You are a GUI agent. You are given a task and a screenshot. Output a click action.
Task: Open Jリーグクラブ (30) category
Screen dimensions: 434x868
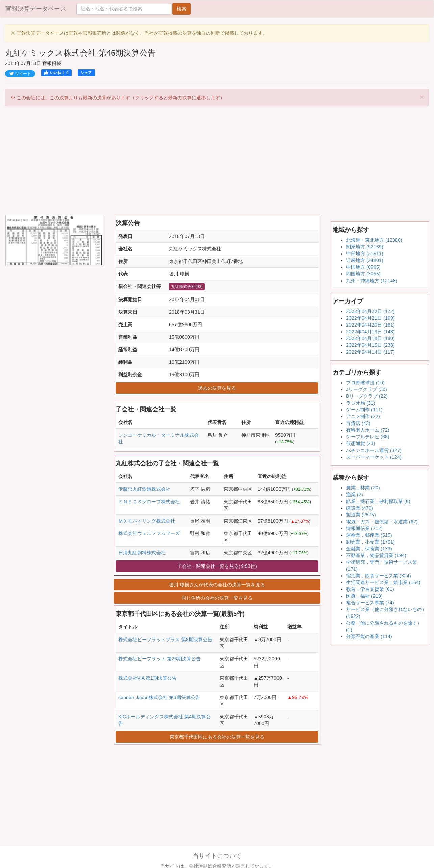pyautogui.click(x=366, y=389)
